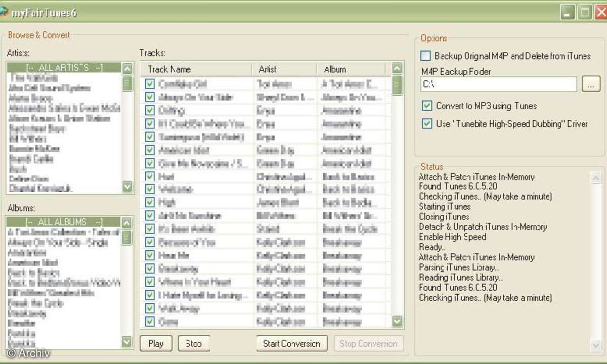Click the Artists list scroll-down arrow
Viewport: 607px width, 364px height.
point(127,187)
